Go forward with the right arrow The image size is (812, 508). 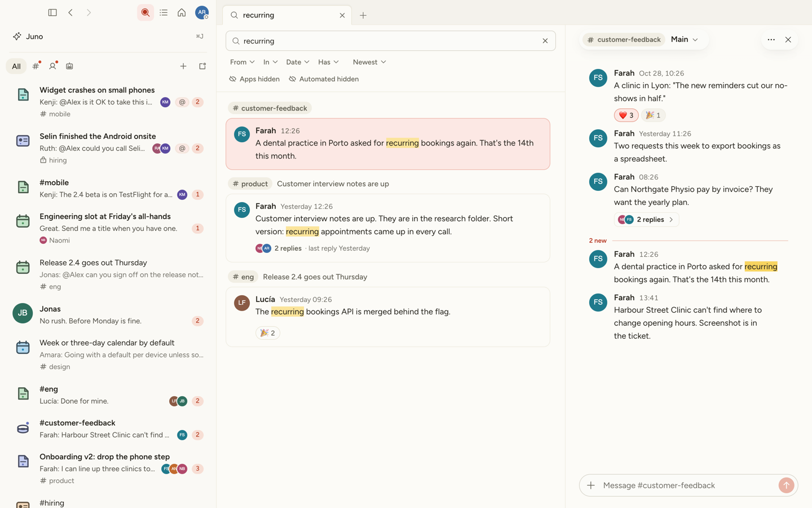89,12
